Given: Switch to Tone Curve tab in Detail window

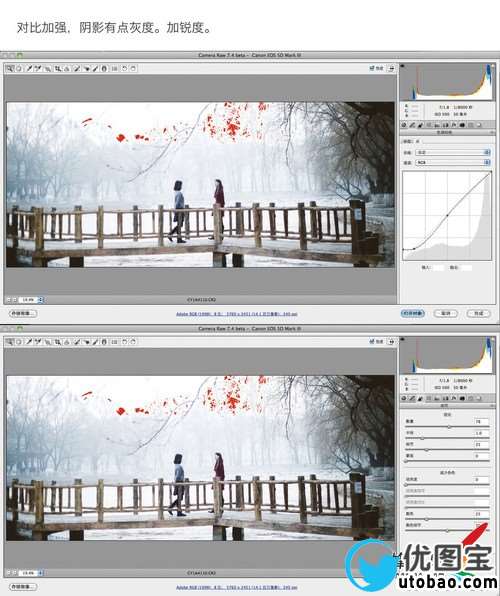Looking at the screenshot, I should [412, 398].
